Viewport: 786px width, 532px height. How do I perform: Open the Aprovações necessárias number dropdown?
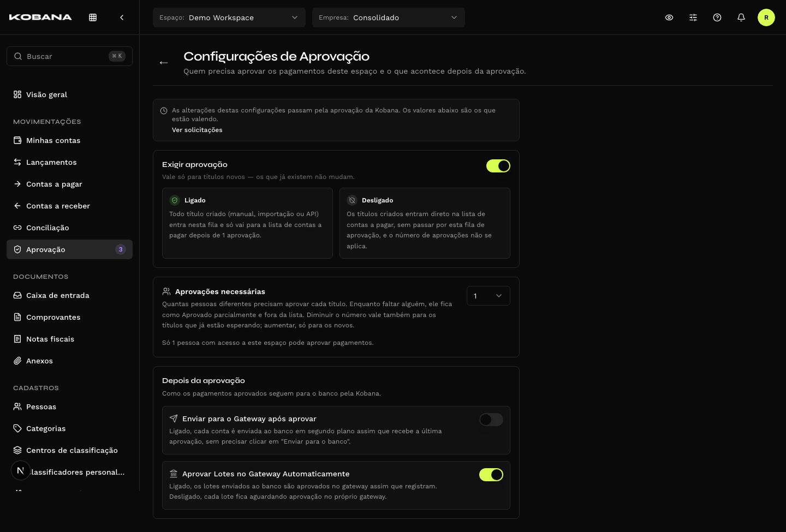[x=489, y=296]
